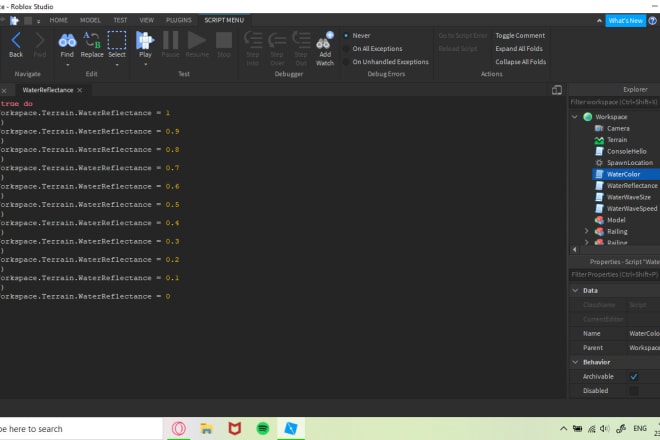Click the volume icon in system tray
This screenshot has height=440, width=660.
(x=605, y=429)
